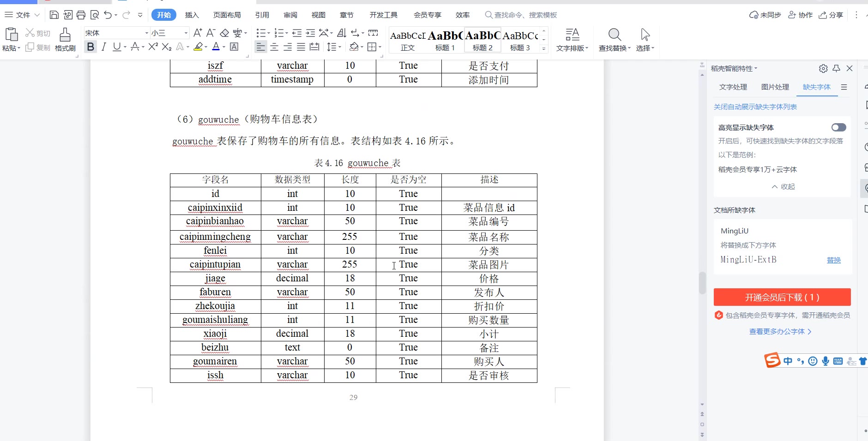This screenshot has height=441, width=868.
Task: Open the bullet list dropdown arrow
Action: 268,33
